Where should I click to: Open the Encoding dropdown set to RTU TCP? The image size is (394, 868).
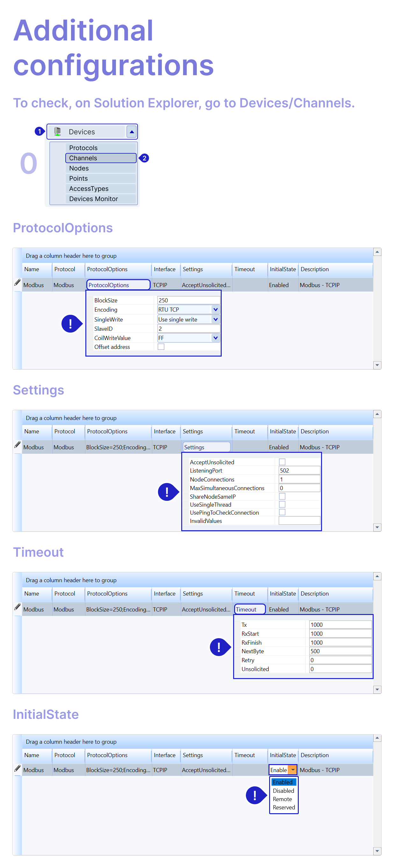click(189, 310)
